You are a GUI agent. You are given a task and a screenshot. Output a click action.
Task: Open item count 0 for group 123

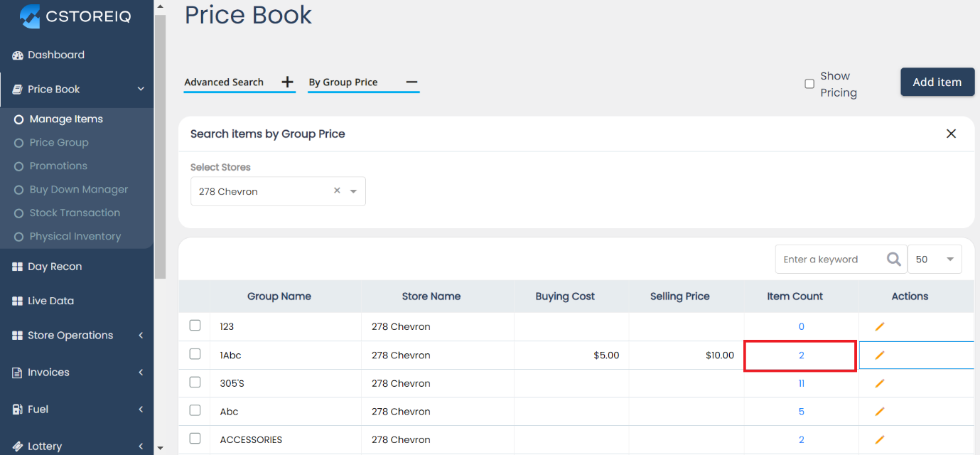coord(801,327)
